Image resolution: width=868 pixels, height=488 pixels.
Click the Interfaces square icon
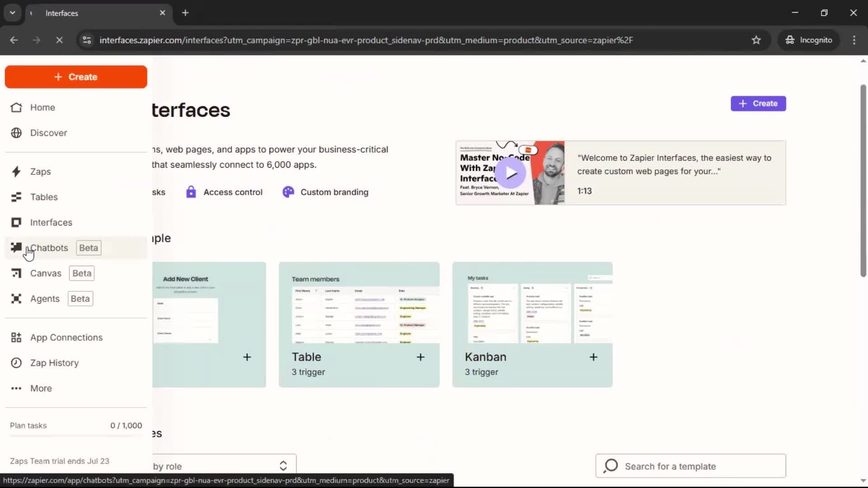(16, 222)
